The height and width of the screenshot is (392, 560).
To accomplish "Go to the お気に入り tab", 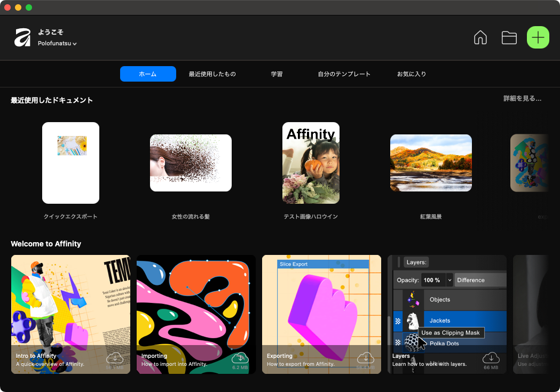I will (x=411, y=74).
